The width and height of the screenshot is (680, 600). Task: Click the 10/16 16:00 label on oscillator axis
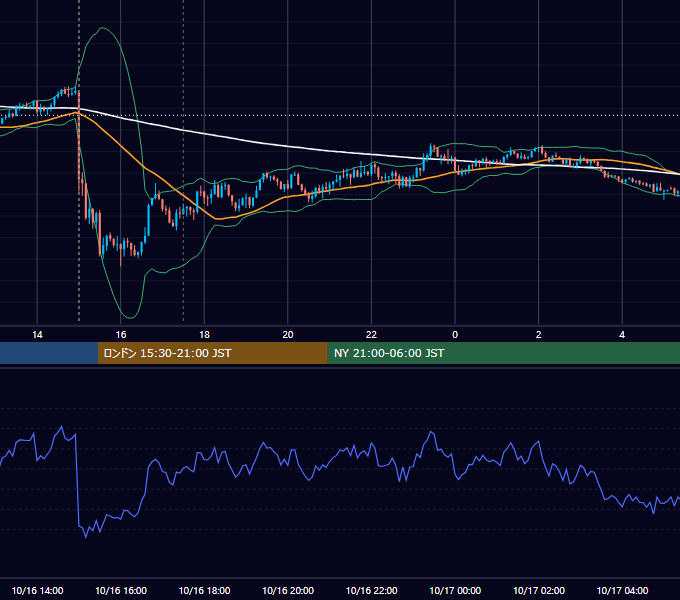point(121,590)
